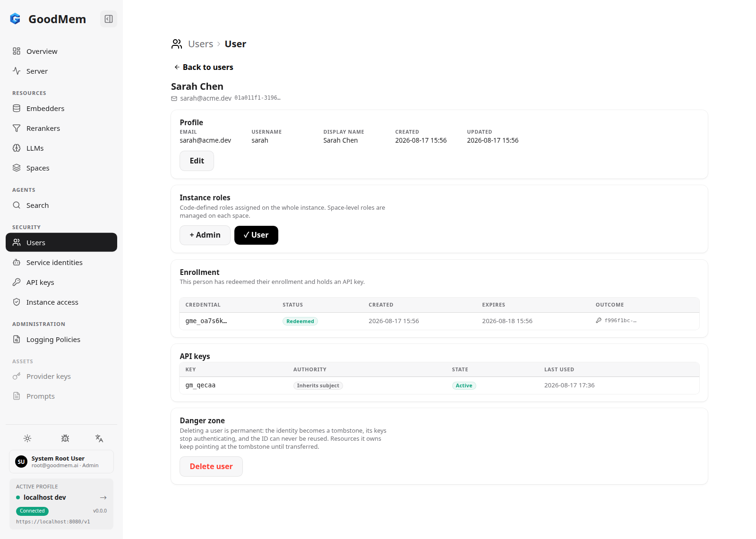Open System Root User account card
Viewport: 756px width, 539px height.
click(x=61, y=462)
